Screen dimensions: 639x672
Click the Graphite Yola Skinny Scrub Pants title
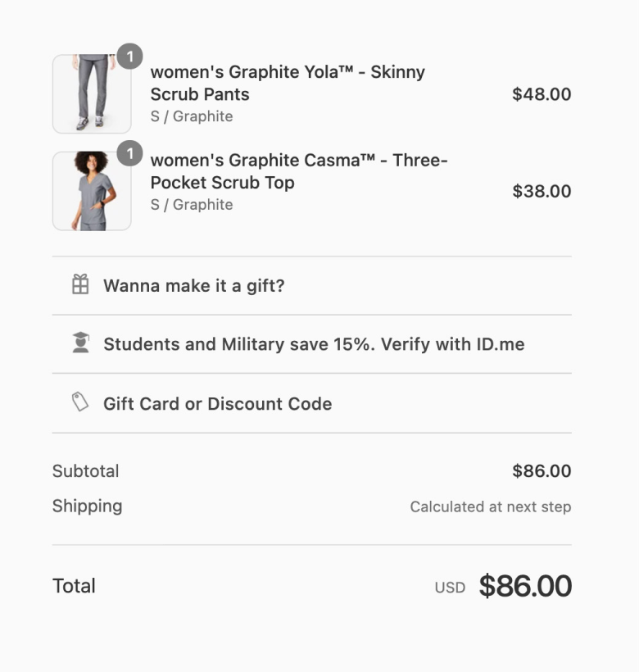(x=288, y=83)
